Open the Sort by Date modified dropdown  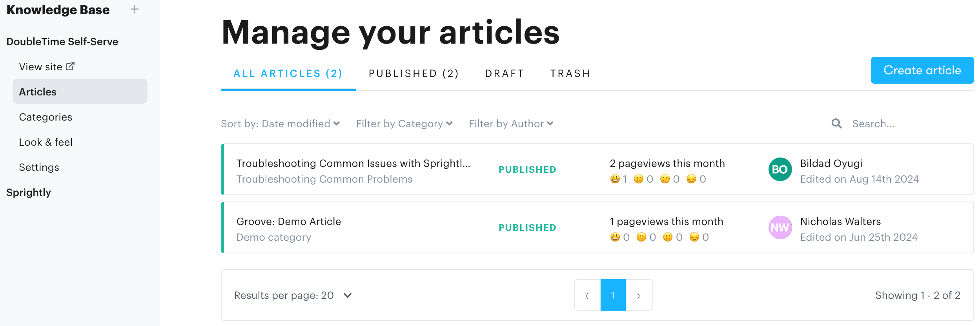point(280,123)
